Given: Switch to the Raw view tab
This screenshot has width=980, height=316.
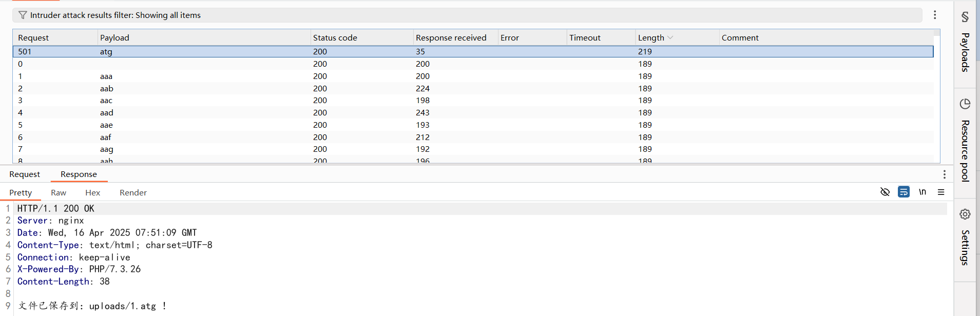Looking at the screenshot, I should tap(59, 193).
